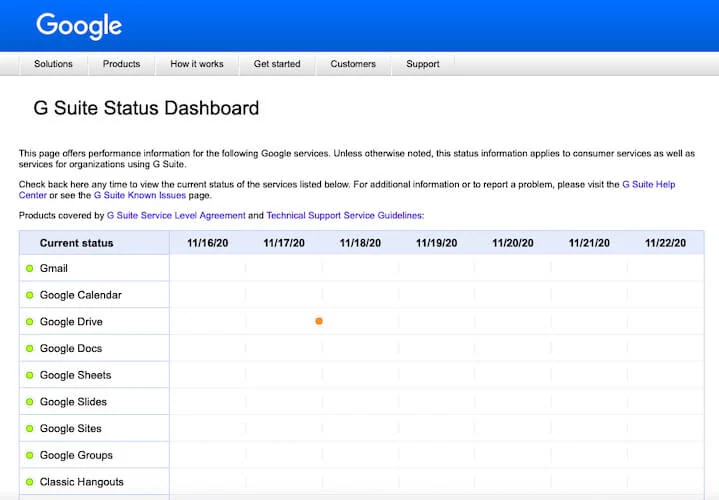Follow the G Suite Help Center link
This screenshot has width=719, height=500.
tap(648, 184)
